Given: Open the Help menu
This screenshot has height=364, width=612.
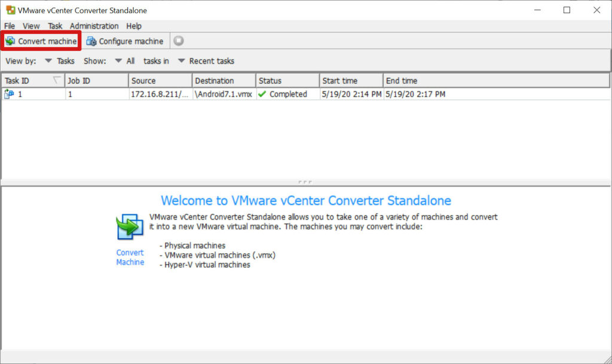Looking at the screenshot, I should coord(134,26).
